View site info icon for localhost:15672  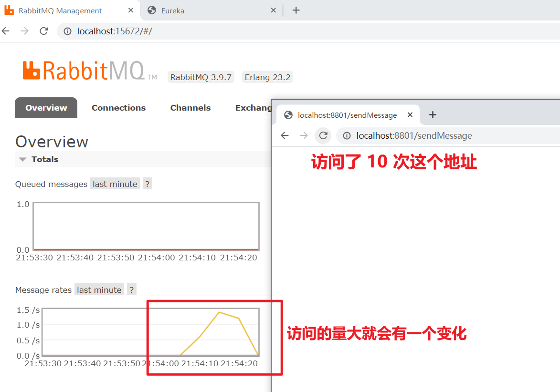tap(67, 31)
